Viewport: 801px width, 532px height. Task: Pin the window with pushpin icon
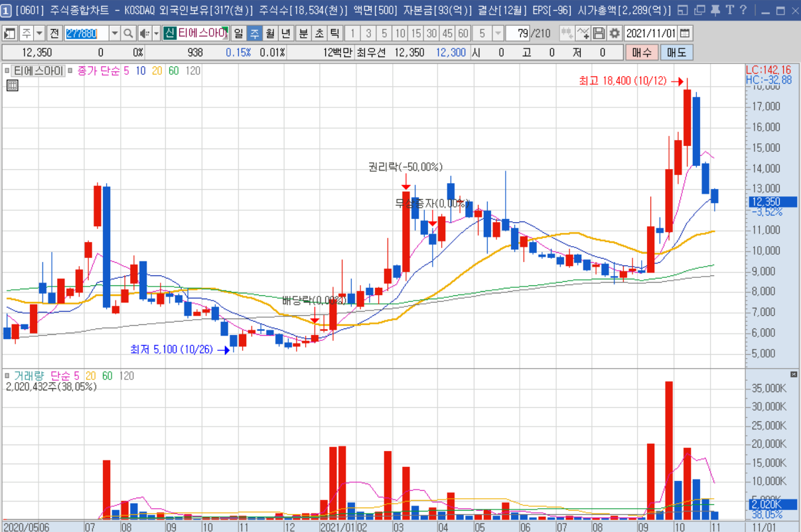point(715,11)
